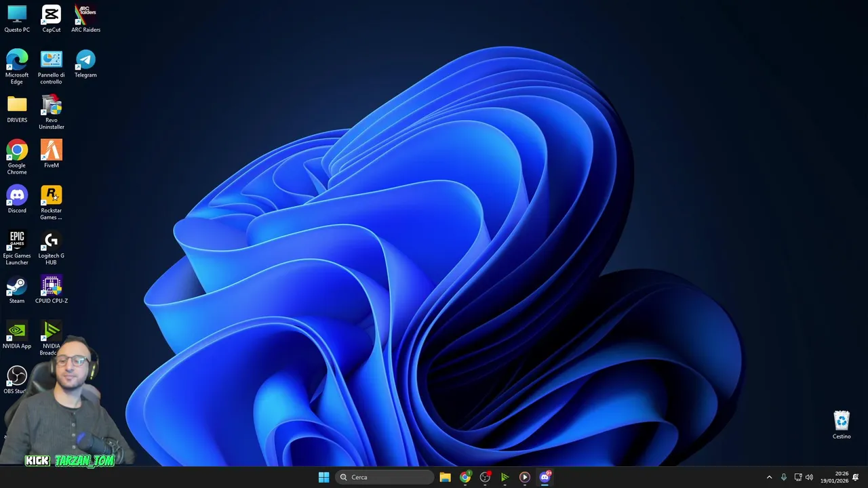Image resolution: width=868 pixels, height=488 pixels.
Task: Select the NVIDIA Broadcast desktop icon
Action: 52,338
